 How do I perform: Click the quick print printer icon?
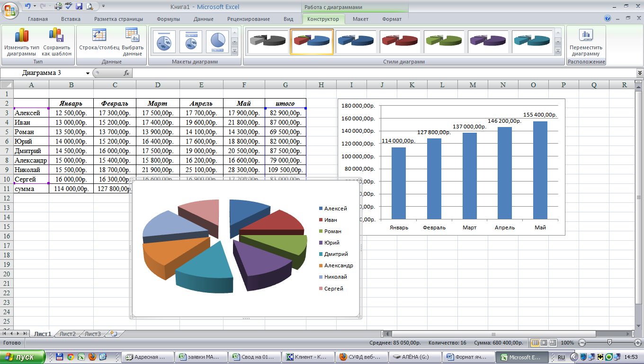[58, 7]
